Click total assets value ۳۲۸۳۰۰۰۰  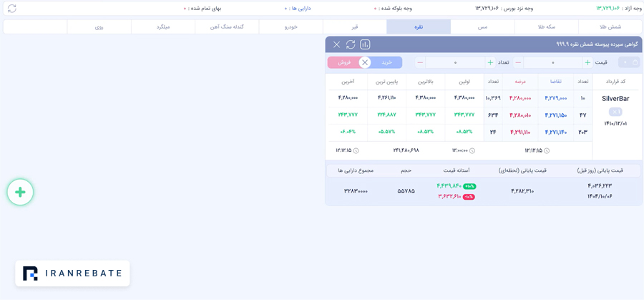(x=356, y=191)
